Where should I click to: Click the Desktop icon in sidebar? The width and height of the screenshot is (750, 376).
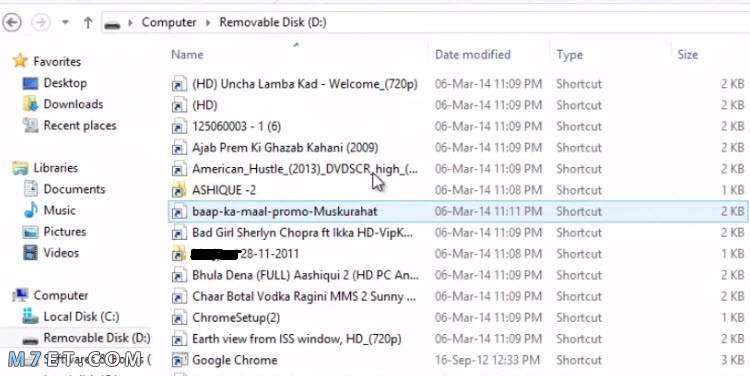[30, 83]
